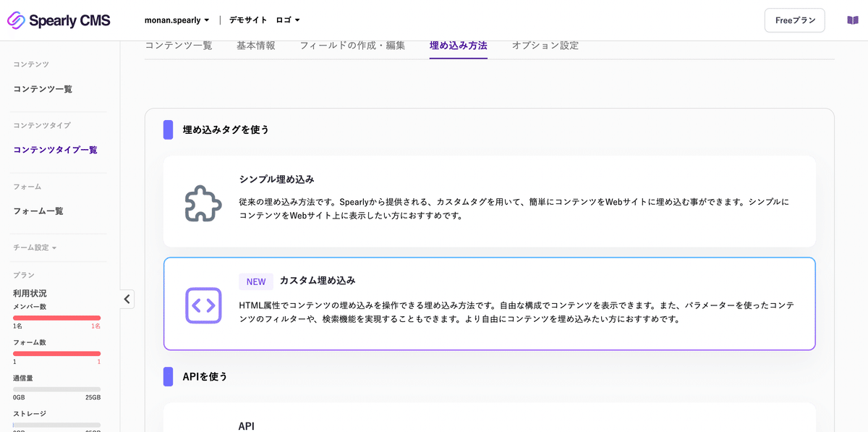This screenshot has height=432, width=868.
Task: Select the カスタム埋め込み card
Action: (x=490, y=304)
